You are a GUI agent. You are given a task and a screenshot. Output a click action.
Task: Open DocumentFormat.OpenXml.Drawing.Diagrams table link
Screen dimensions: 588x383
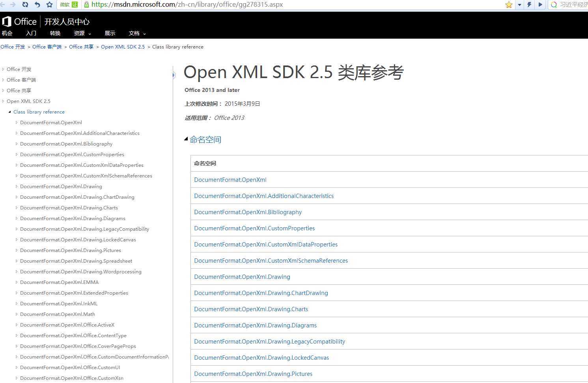pyautogui.click(x=256, y=325)
